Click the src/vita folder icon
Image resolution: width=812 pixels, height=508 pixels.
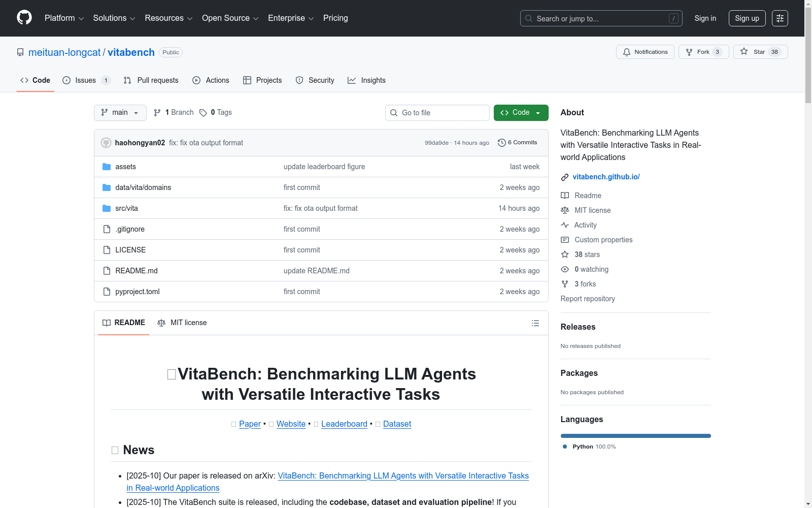click(107, 208)
